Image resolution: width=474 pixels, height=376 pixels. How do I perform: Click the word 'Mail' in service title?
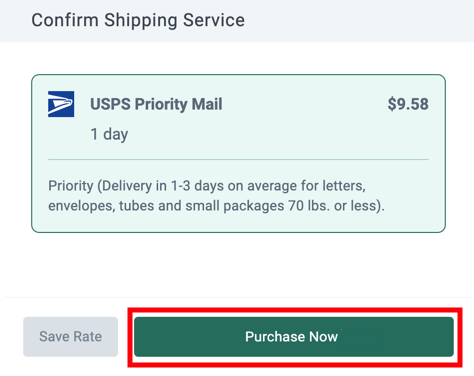click(x=207, y=104)
